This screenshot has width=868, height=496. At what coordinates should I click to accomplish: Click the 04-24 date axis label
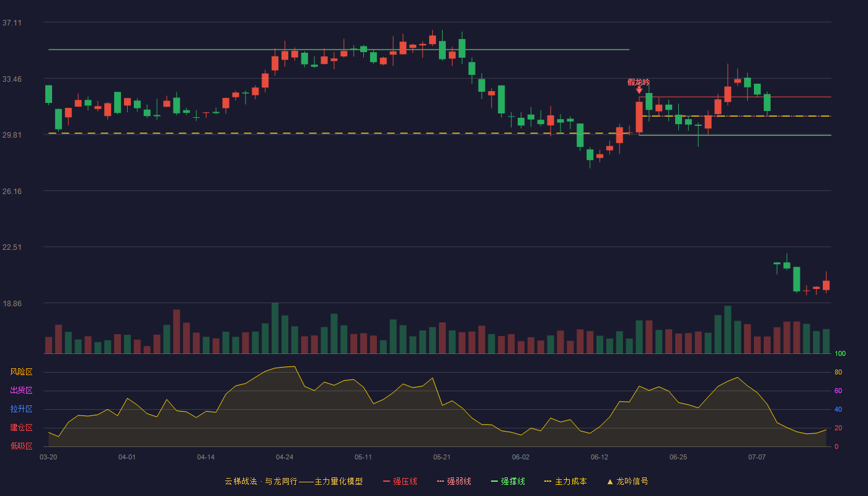click(x=285, y=457)
